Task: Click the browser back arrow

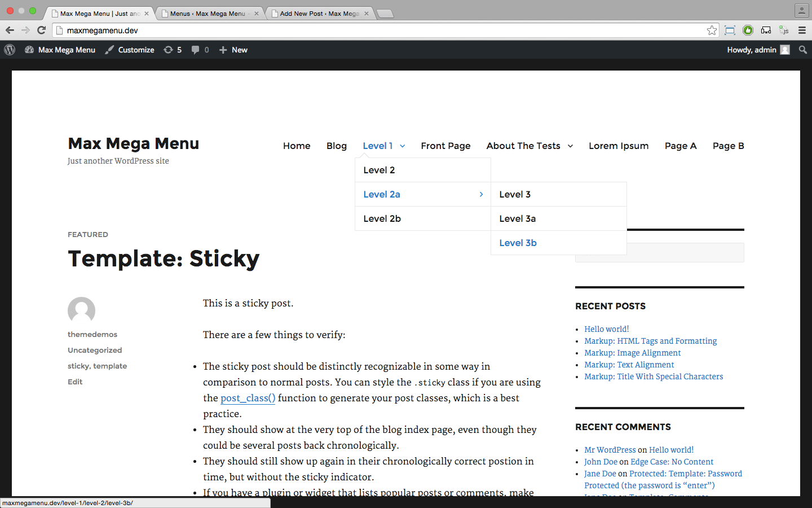Action: coord(10,30)
